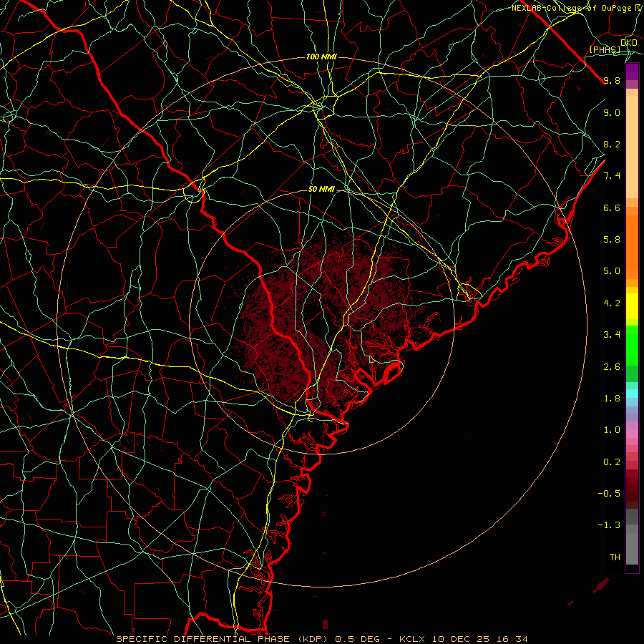Click the -1.3 legend scale value
644x644 pixels.
tap(609, 525)
